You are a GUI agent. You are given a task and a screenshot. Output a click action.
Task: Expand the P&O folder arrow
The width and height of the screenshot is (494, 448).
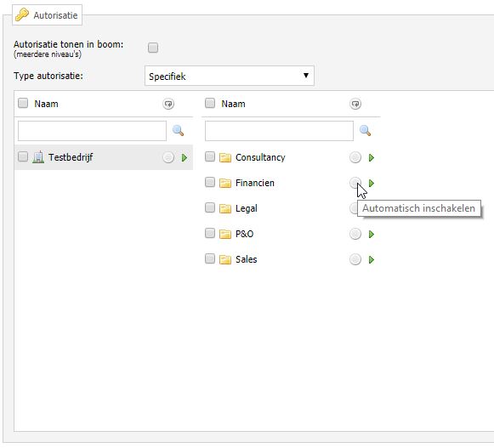tap(372, 234)
